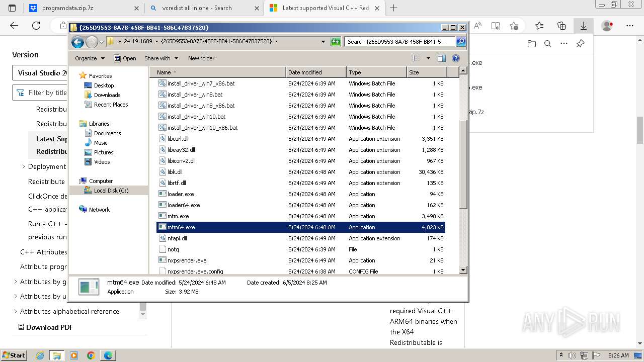Select the mtm64.exe row

[x=301, y=227]
